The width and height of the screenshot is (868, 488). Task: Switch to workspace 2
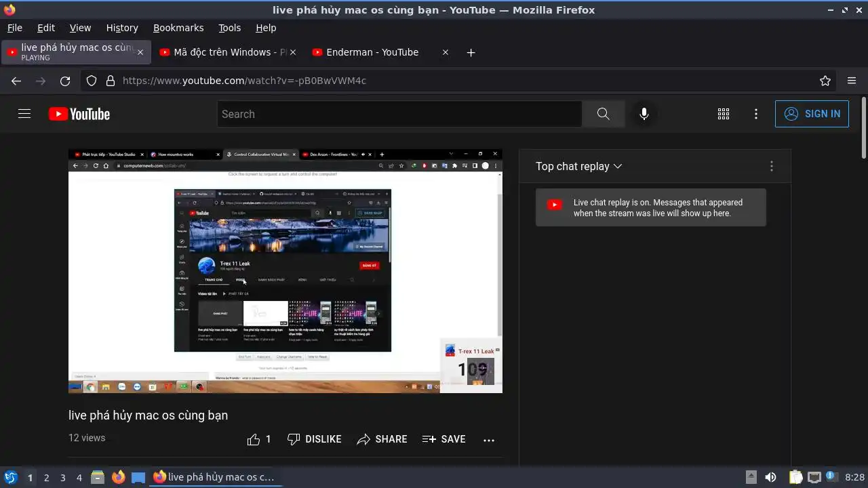[46, 478]
